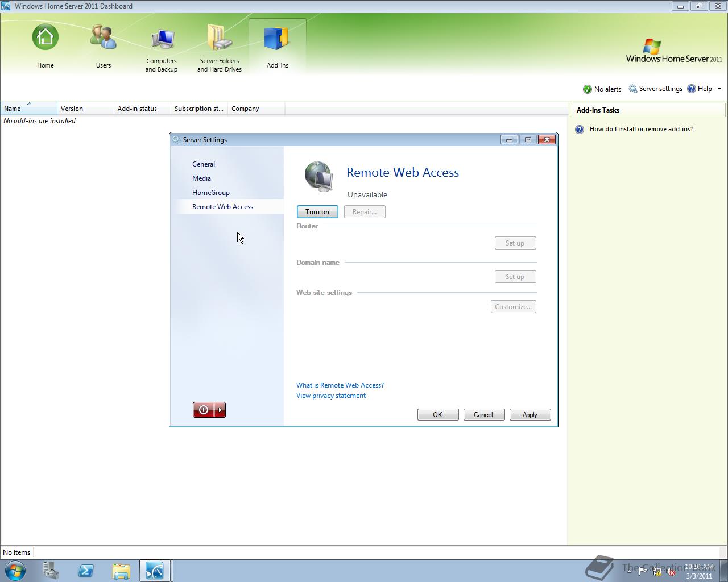Expand the shutdown options arrow
Image resolution: width=728 pixels, height=582 pixels.
pyautogui.click(x=220, y=410)
